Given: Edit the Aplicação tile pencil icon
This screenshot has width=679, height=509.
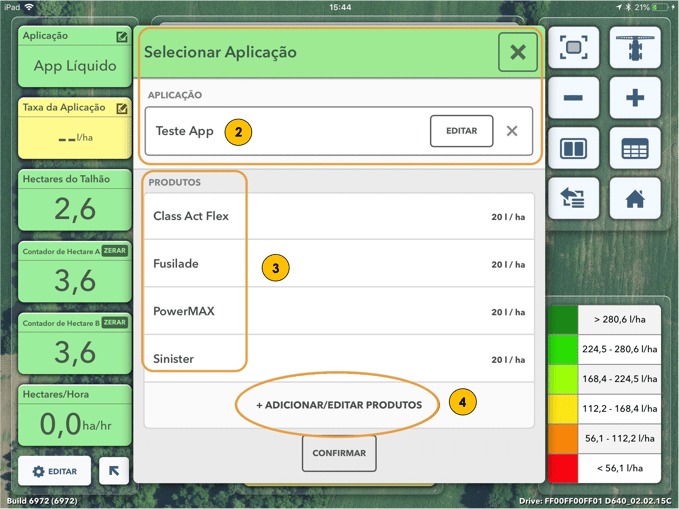Looking at the screenshot, I should coord(122,37).
